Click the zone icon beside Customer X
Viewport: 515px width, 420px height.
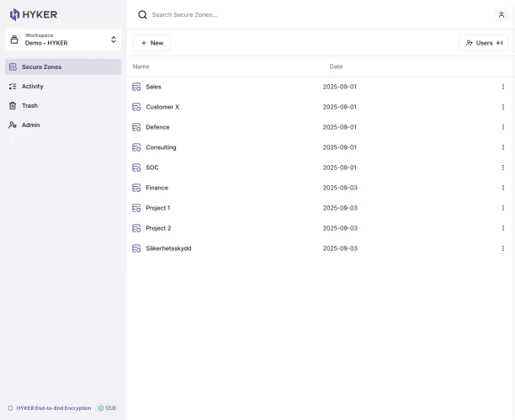(136, 107)
